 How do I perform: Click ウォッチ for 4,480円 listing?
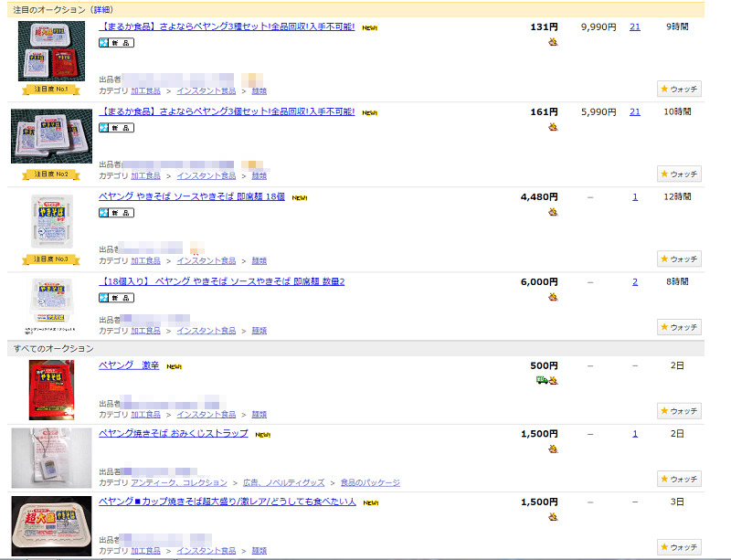pos(679,259)
